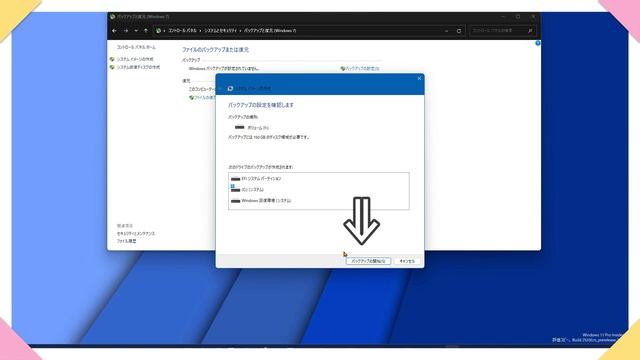This screenshot has height=360, width=640.
Task: Click バックアップと復元 (Windows 7) breadcrumb
Action: point(270,31)
